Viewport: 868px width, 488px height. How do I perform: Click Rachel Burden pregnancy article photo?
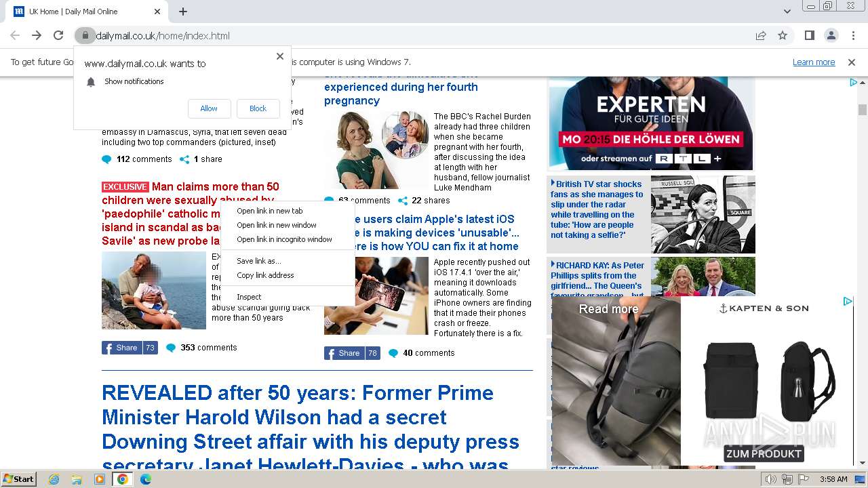[x=376, y=150]
